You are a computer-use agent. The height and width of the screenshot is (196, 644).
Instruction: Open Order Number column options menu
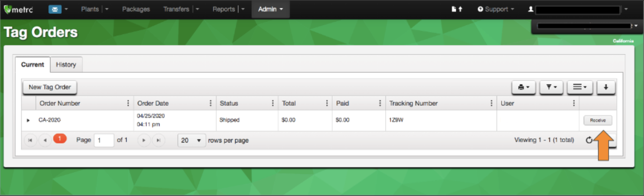pos(128,103)
